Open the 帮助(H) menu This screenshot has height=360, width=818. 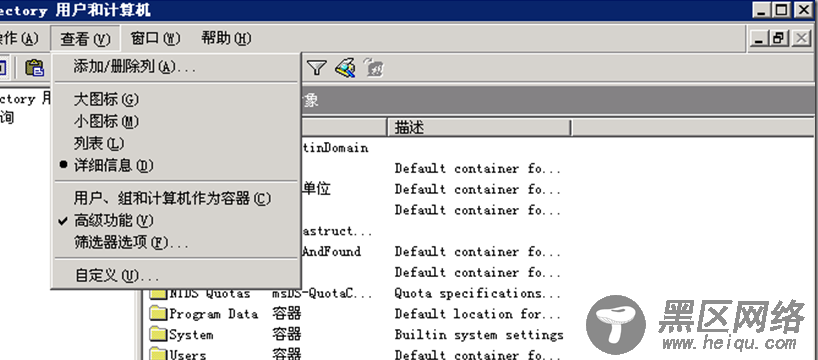tap(226, 39)
